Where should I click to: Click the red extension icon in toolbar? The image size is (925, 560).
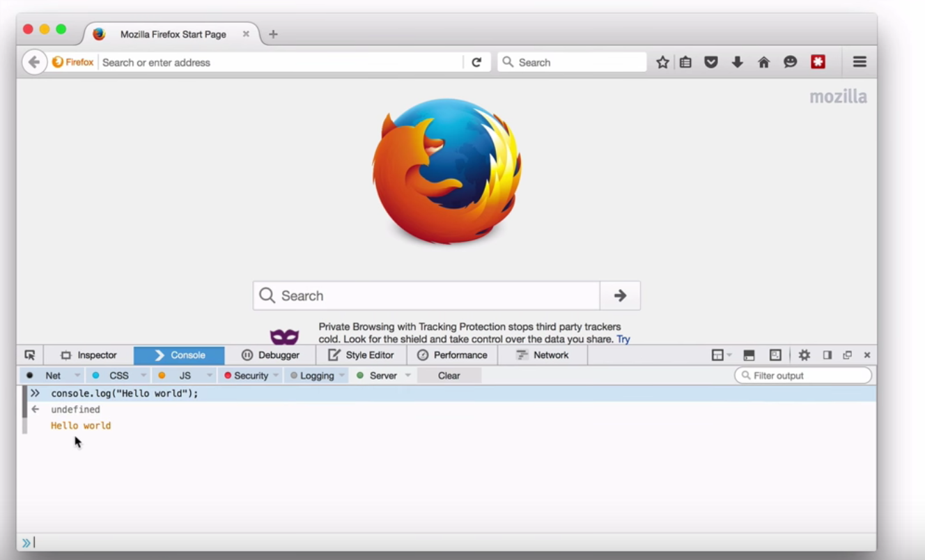818,62
